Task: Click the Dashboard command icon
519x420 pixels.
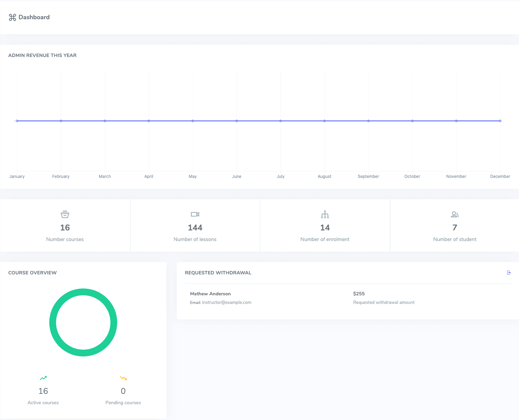Action: click(12, 18)
